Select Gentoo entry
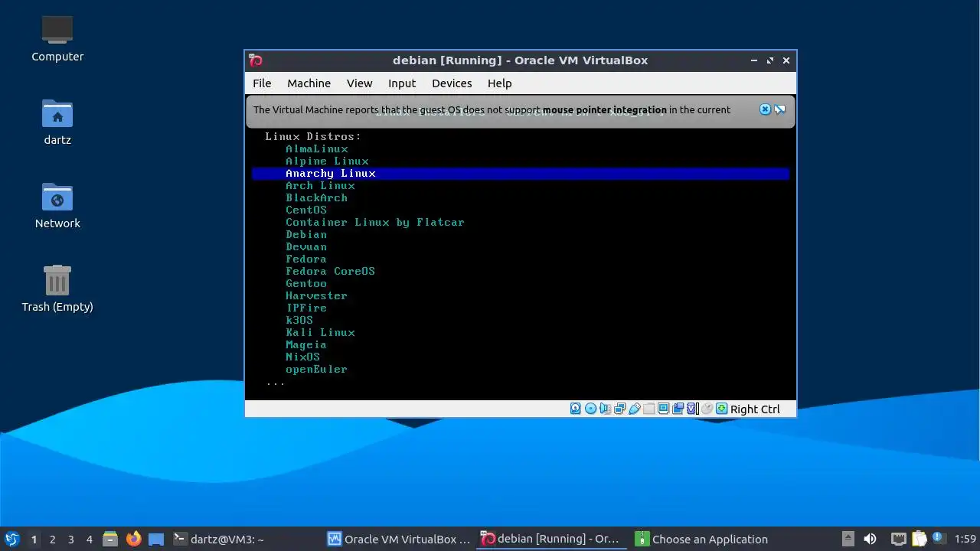 tap(306, 284)
